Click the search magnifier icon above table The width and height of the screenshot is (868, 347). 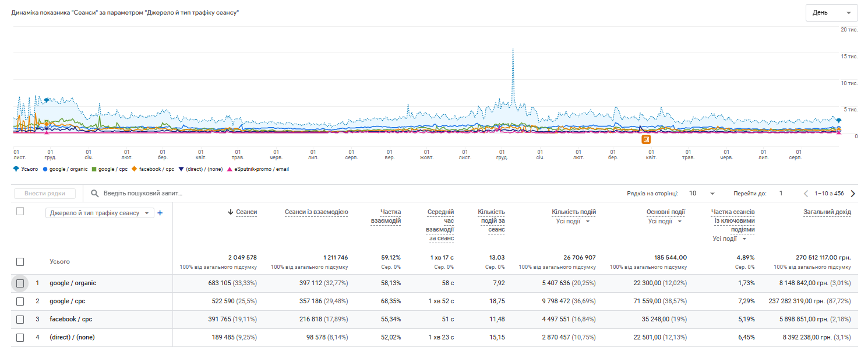94,194
